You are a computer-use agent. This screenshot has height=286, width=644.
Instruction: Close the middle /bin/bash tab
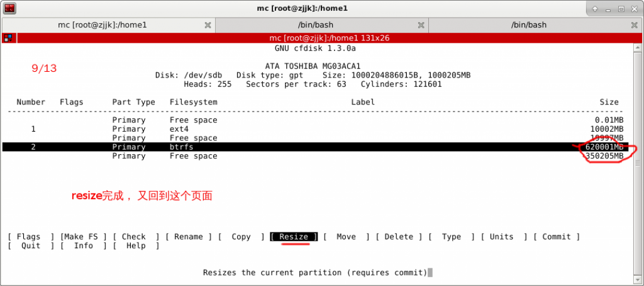421,25
